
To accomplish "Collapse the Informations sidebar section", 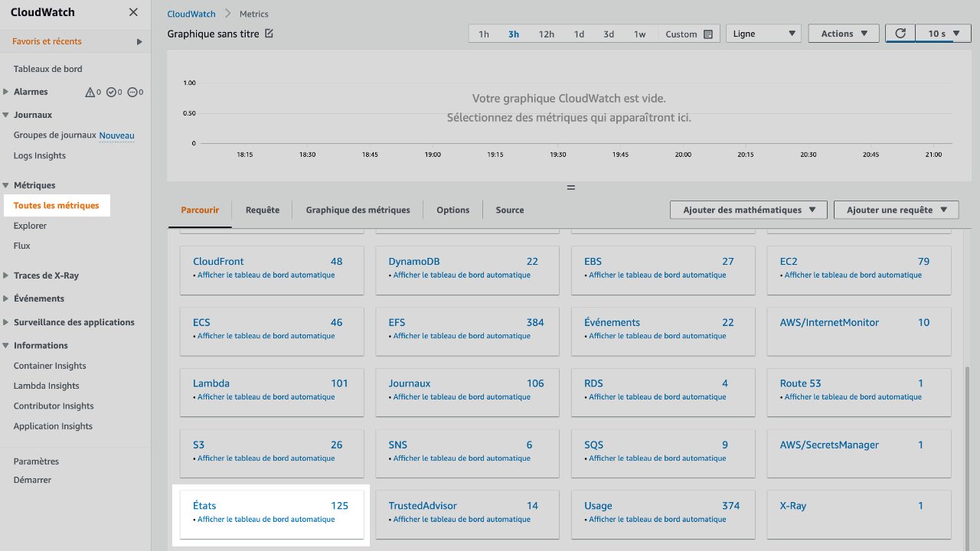I will click(6, 345).
